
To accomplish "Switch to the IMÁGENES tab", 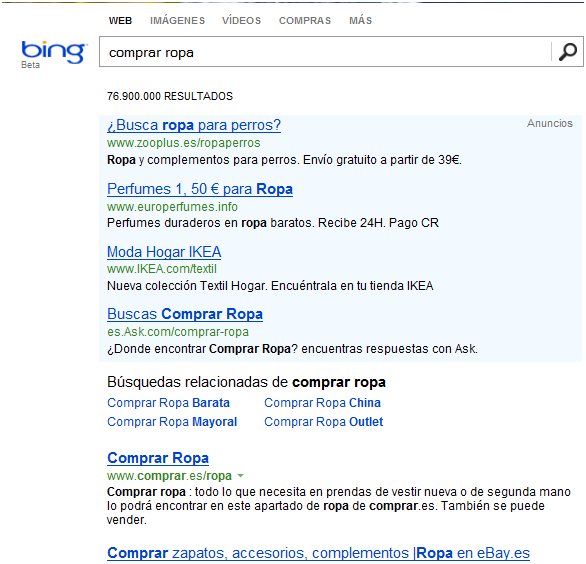I will 178,21.
